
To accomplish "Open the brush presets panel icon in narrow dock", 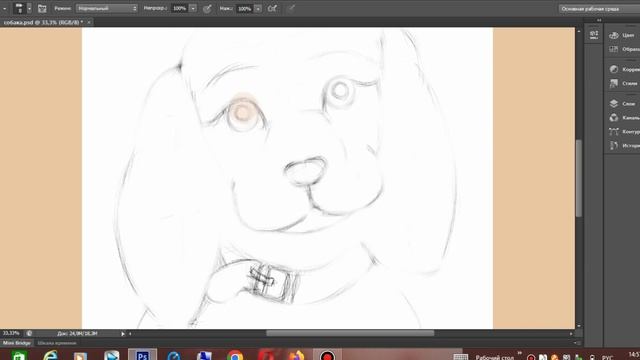I will point(594,35).
